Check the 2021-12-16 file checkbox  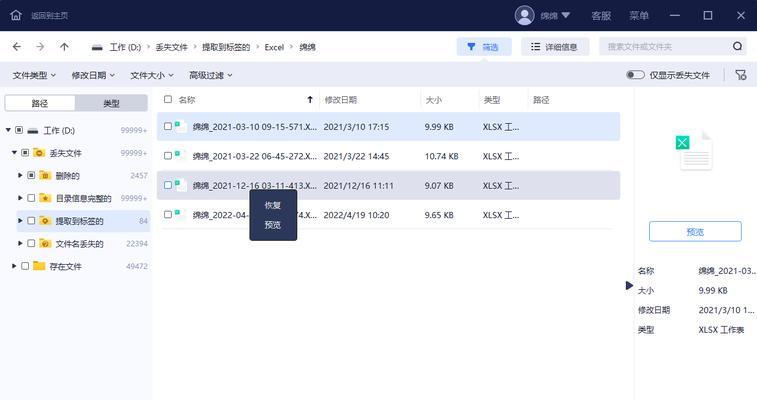tap(168, 185)
